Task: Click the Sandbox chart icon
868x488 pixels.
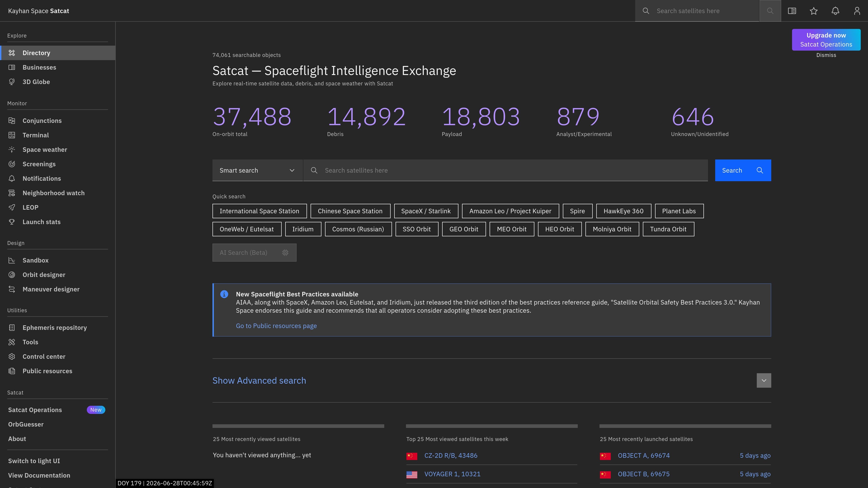Action: pos(12,260)
